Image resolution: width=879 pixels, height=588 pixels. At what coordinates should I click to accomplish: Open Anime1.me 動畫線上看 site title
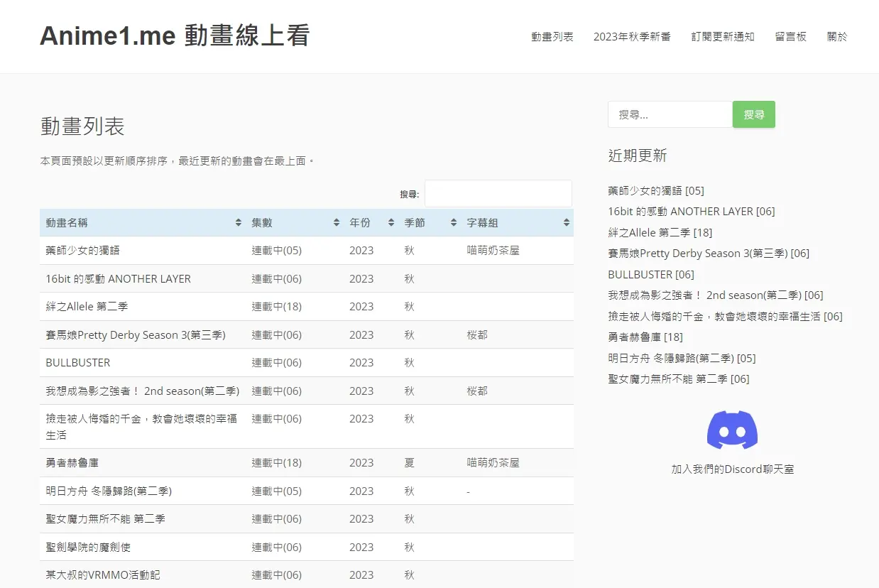[175, 36]
